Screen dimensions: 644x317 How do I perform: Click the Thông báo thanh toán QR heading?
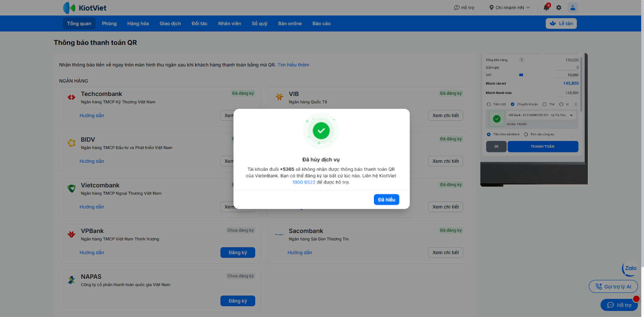click(x=95, y=43)
